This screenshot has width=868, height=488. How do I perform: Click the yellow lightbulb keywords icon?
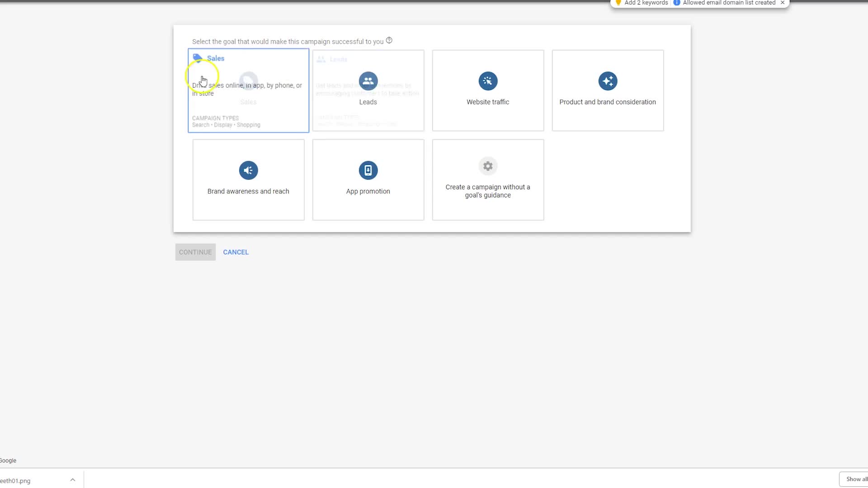pyautogui.click(x=618, y=3)
